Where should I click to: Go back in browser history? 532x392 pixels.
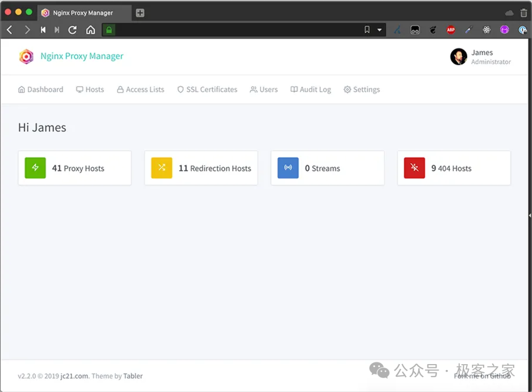[10, 30]
